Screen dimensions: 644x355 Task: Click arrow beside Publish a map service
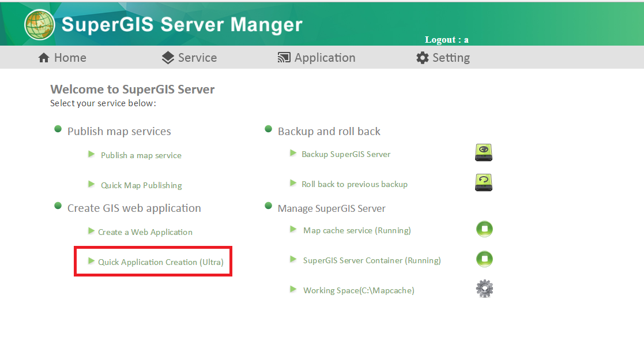[x=92, y=154]
